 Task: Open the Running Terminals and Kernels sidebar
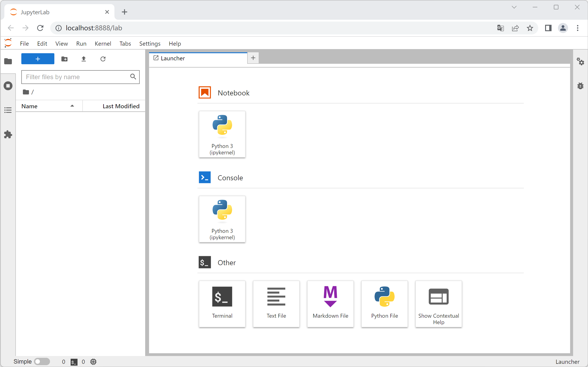8,86
